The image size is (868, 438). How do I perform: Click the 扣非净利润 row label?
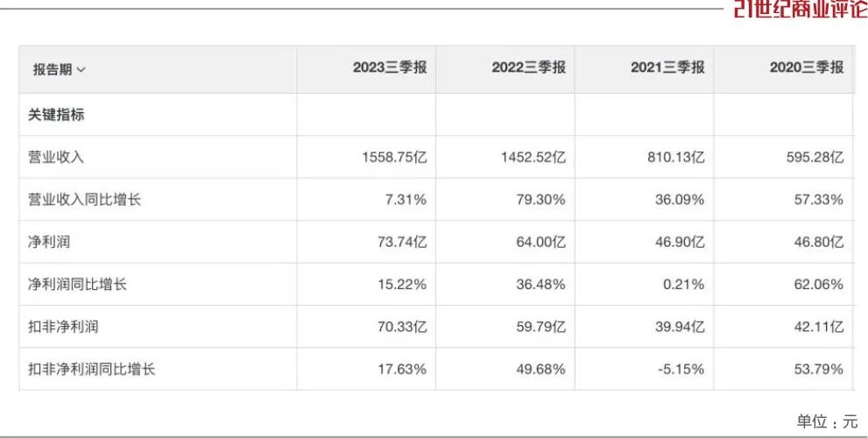63,327
